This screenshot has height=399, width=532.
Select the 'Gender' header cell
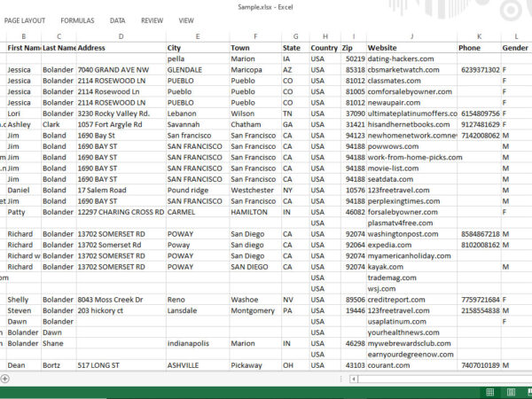(x=516, y=48)
